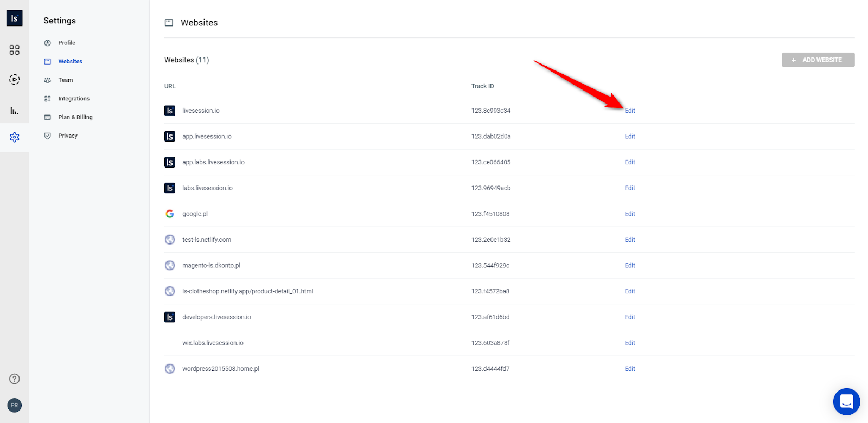Viewport: 868px width, 423px height.
Task: Click track ID 123.af61d6bd
Action: click(x=490, y=317)
